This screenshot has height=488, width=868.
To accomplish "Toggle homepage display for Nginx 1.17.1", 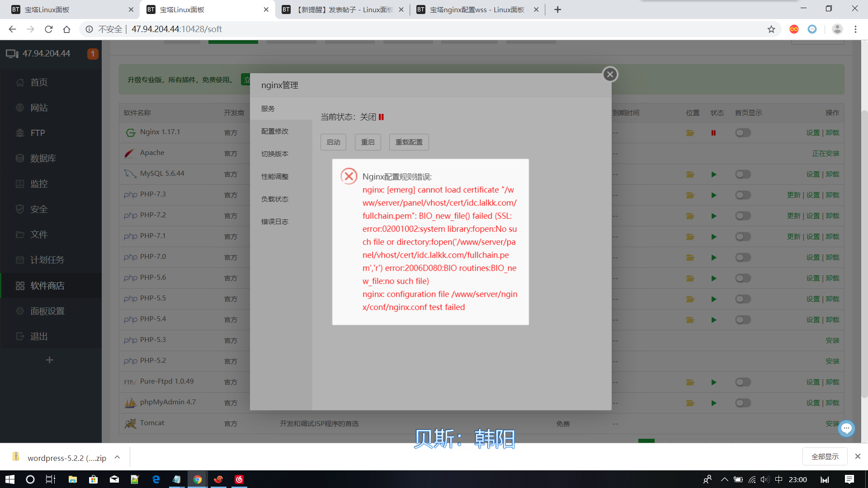I will pos(743,133).
